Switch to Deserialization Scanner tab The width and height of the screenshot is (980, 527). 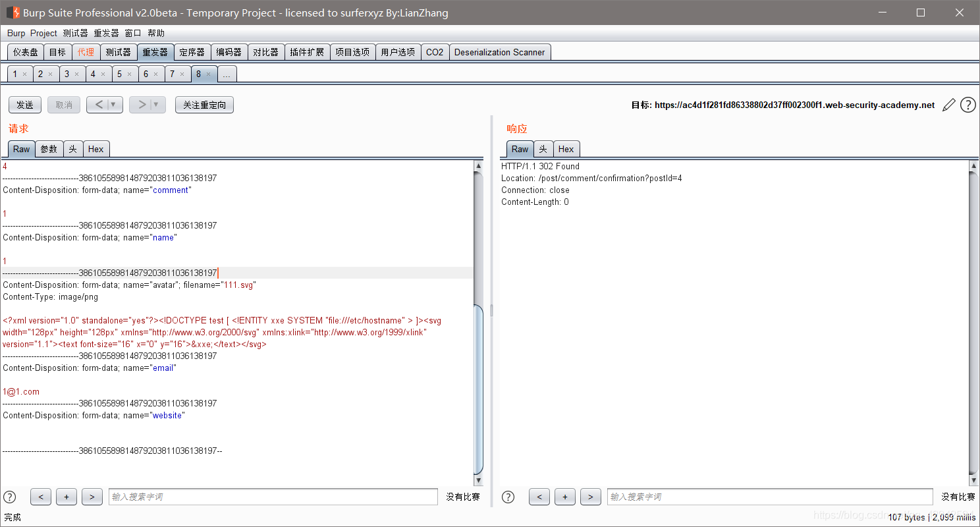pos(500,52)
